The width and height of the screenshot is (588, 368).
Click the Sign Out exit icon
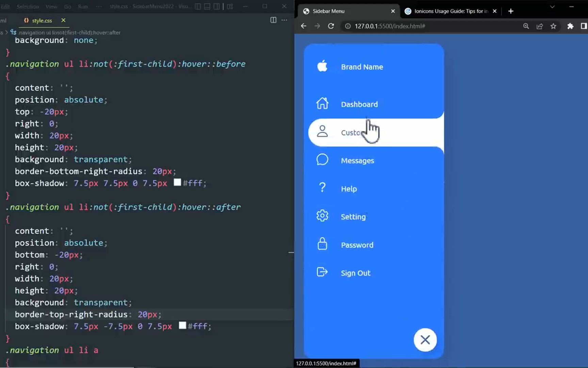click(322, 272)
